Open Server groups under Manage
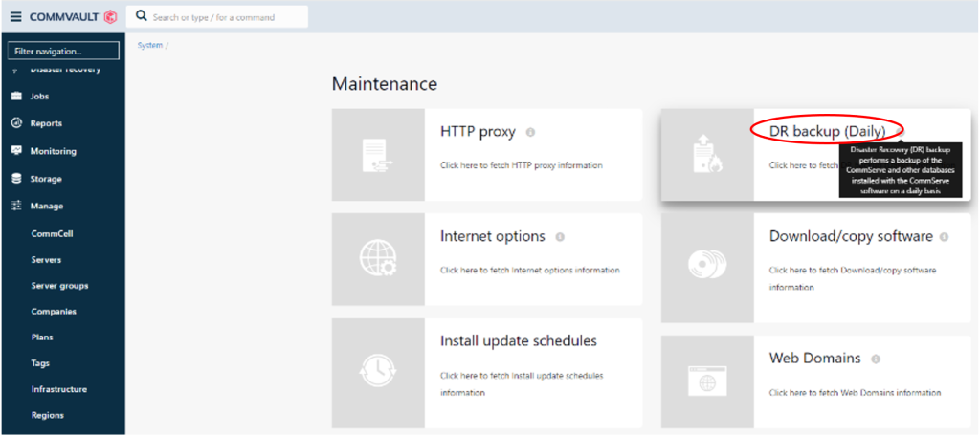Screen dimensions: 980x435 [59, 286]
